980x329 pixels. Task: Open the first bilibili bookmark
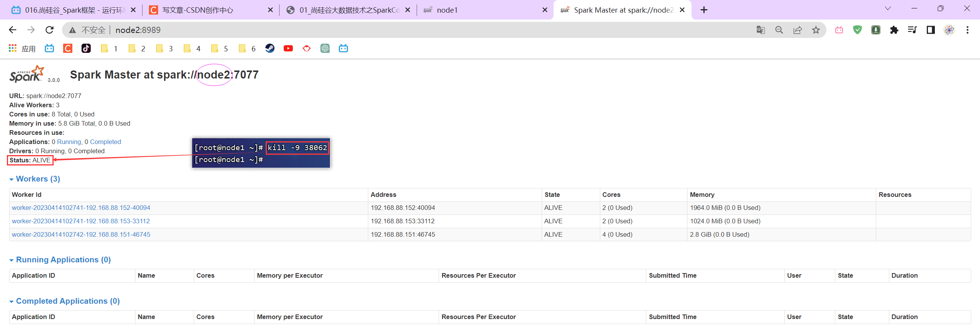tap(49, 48)
